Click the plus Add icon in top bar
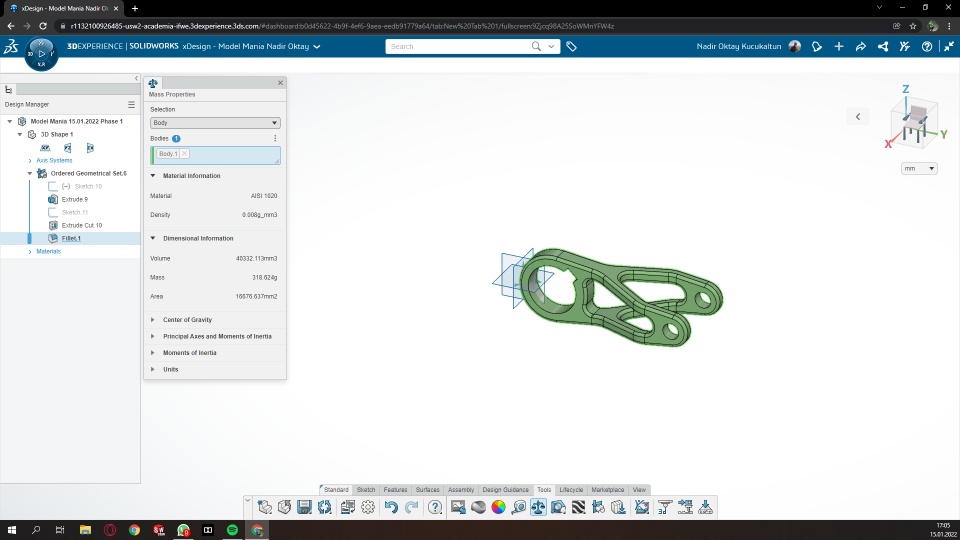The width and height of the screenshot is (960, 540). pos(839,47)
